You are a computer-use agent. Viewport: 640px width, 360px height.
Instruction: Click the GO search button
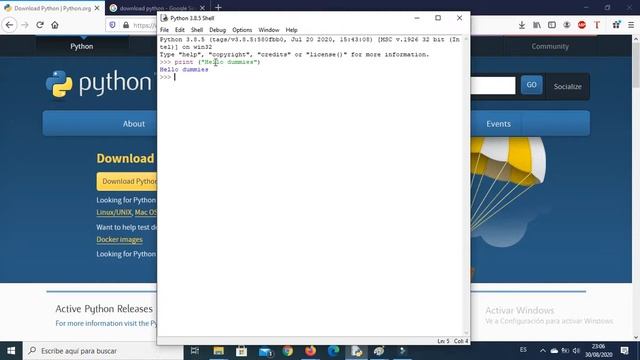tap(531, 85)
